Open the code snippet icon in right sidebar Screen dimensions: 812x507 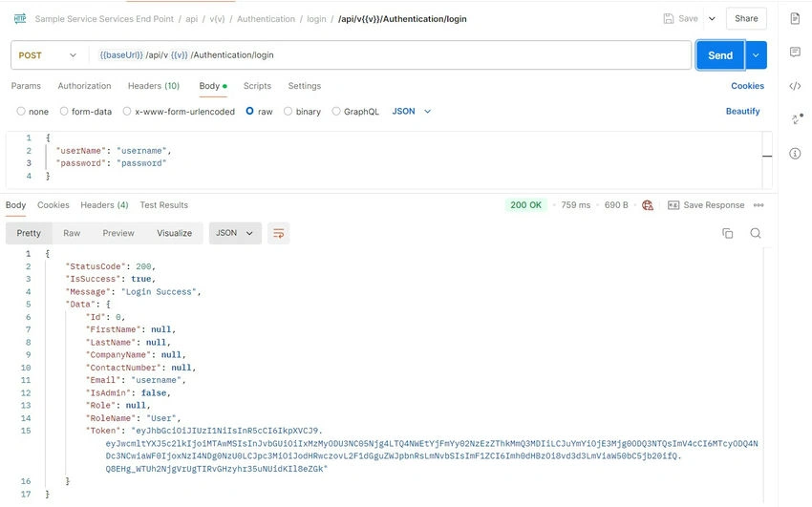795,86
